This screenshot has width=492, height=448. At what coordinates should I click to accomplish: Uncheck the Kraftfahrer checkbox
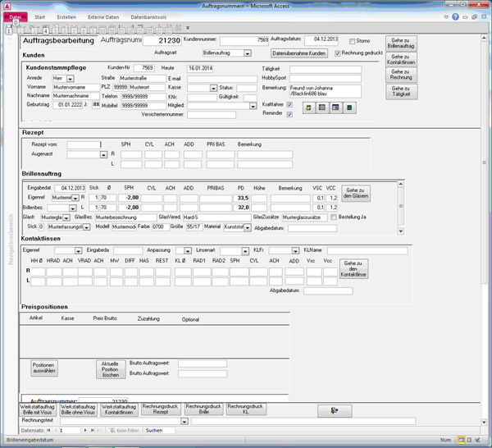(x=289, y=104)
